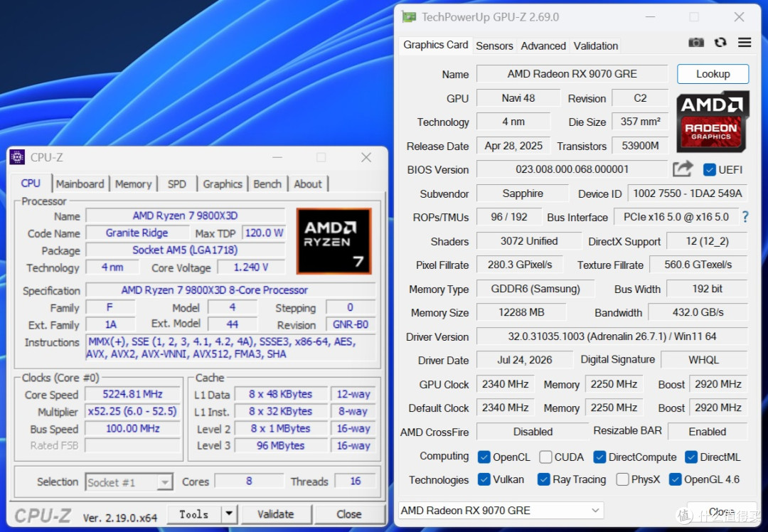The image size is (768, 532).
Task: Click the Device ID value field
Action: (687, 193)
